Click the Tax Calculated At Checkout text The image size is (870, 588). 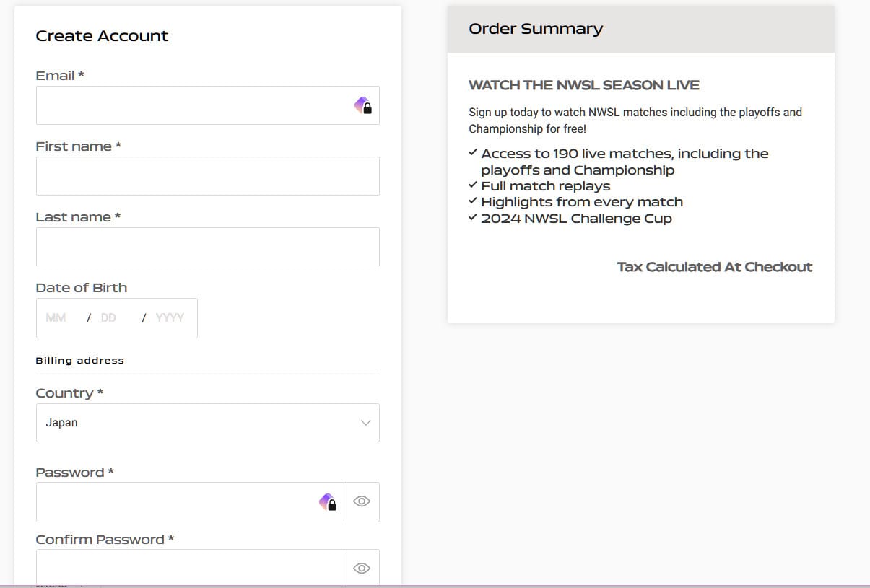pos(715,267)
